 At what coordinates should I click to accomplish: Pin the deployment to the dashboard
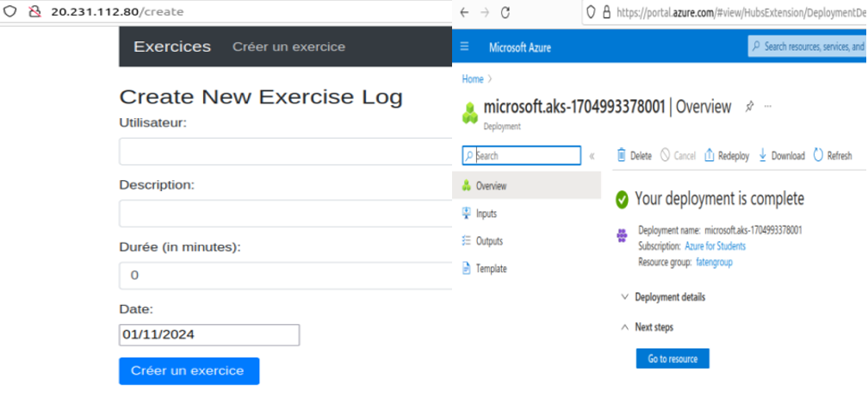click(749, 107)
